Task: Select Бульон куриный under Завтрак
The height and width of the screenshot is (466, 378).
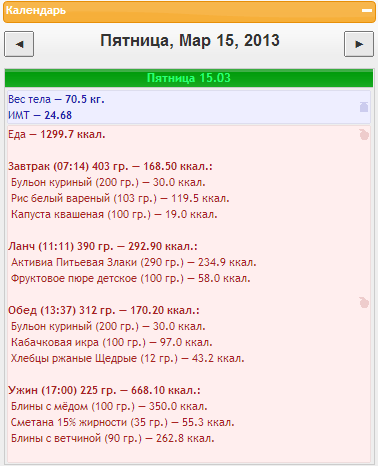Action: click(x=108, y=182)
